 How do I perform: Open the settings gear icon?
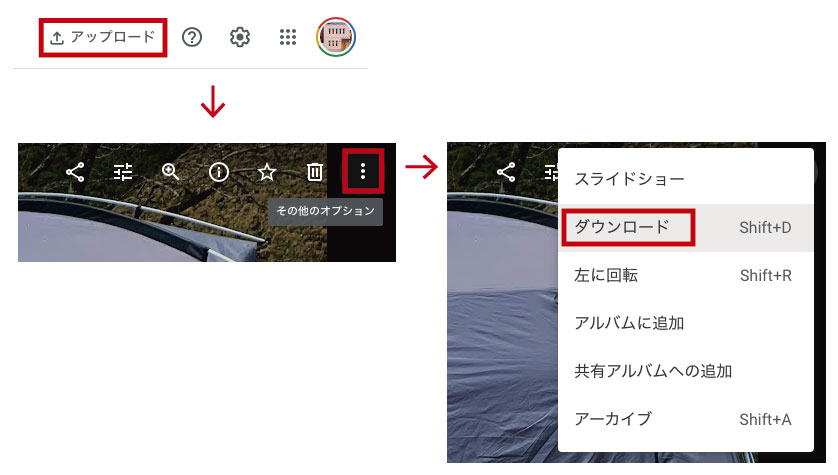coord(239,37)
